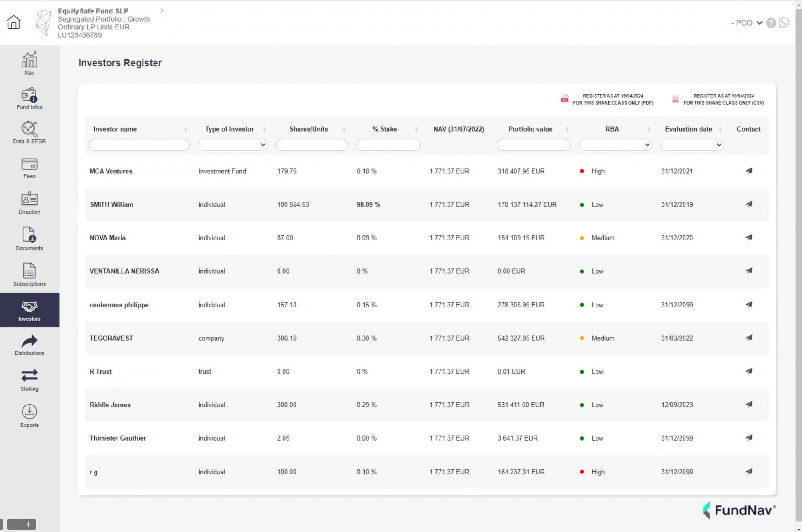
Task: Expand the PCO user menu
Action: pyautogui.click(x=747, y=23)
